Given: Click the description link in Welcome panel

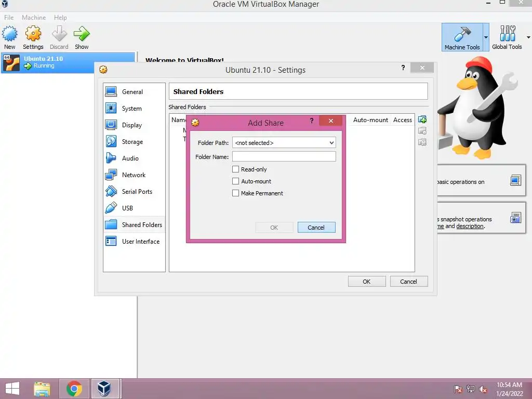Looking at the screenshot, I should tap(470, 226).
